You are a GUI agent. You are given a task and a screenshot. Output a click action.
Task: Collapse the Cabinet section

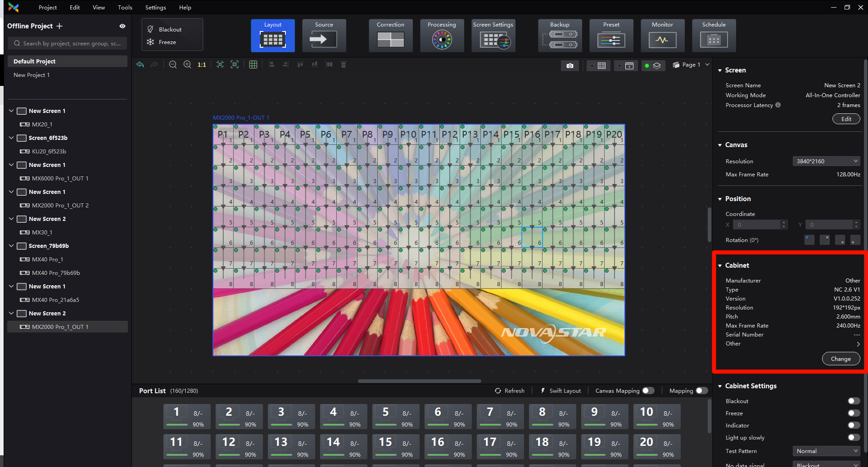click(720, 265)
